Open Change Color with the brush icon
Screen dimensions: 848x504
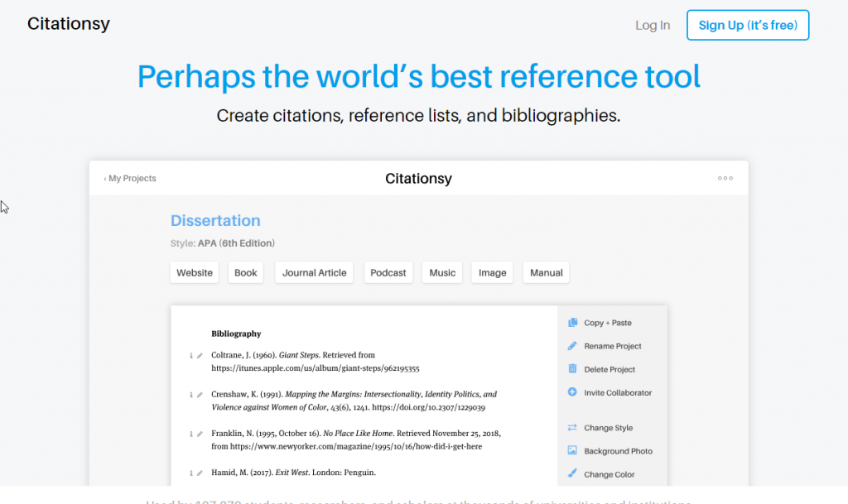[x=571, y=473]
